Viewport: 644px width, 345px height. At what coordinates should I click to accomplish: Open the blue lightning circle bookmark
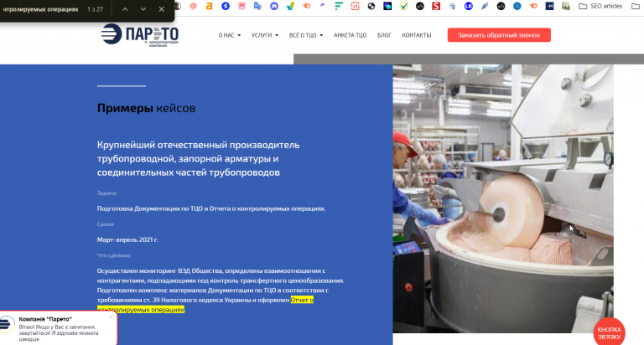226,6
